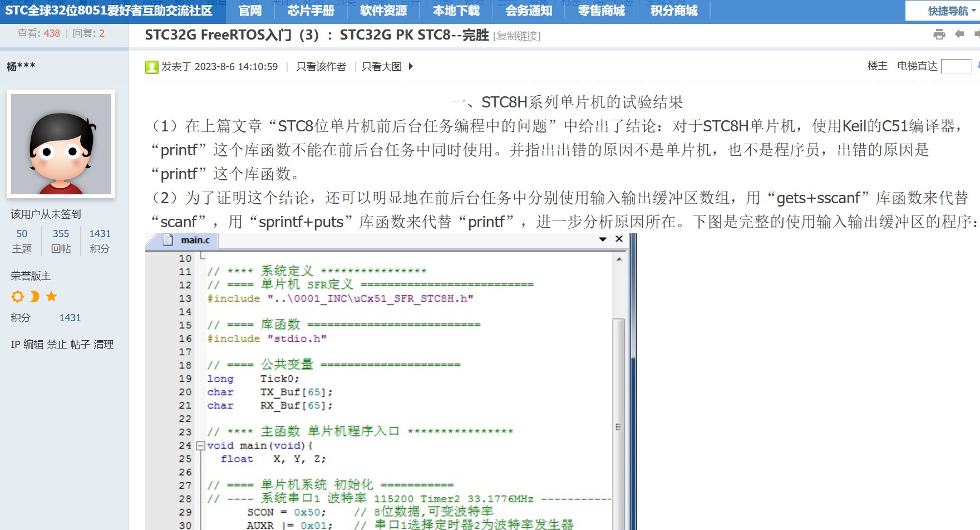Click the 电梯直达 floor input field
The height and width of the screenshot is (530, 980).
(956, 66)
